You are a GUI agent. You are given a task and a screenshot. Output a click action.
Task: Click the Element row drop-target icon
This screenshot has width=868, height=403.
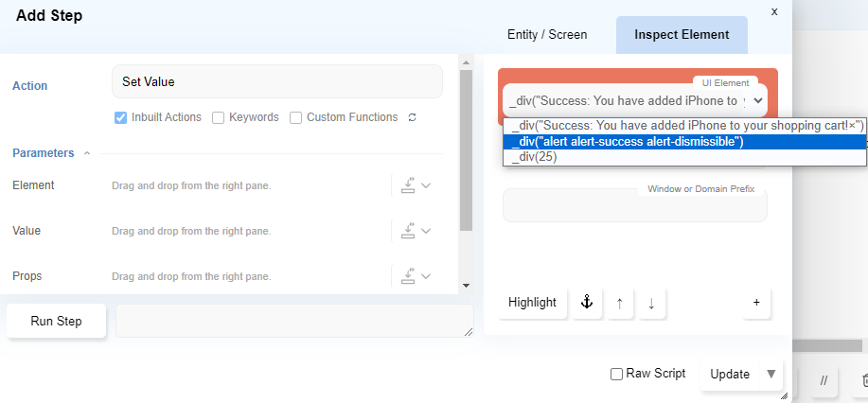point(409,185)
